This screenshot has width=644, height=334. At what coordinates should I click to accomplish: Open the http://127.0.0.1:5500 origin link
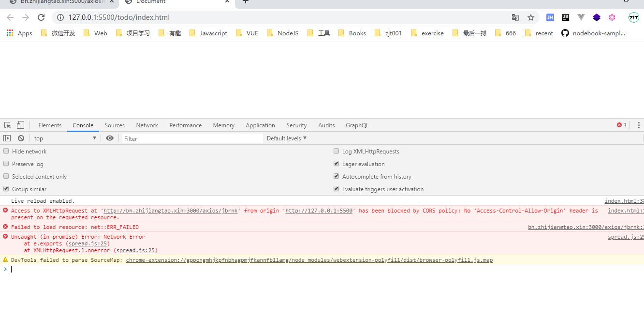(319, 211)
